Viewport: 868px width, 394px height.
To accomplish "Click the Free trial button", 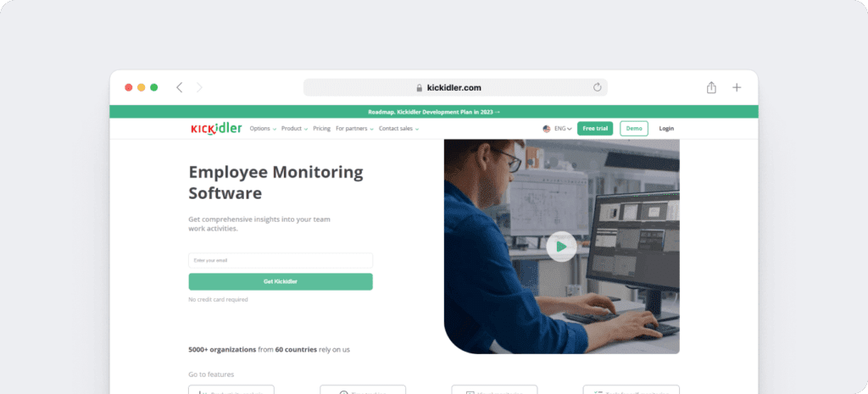I will click(595, 129).
